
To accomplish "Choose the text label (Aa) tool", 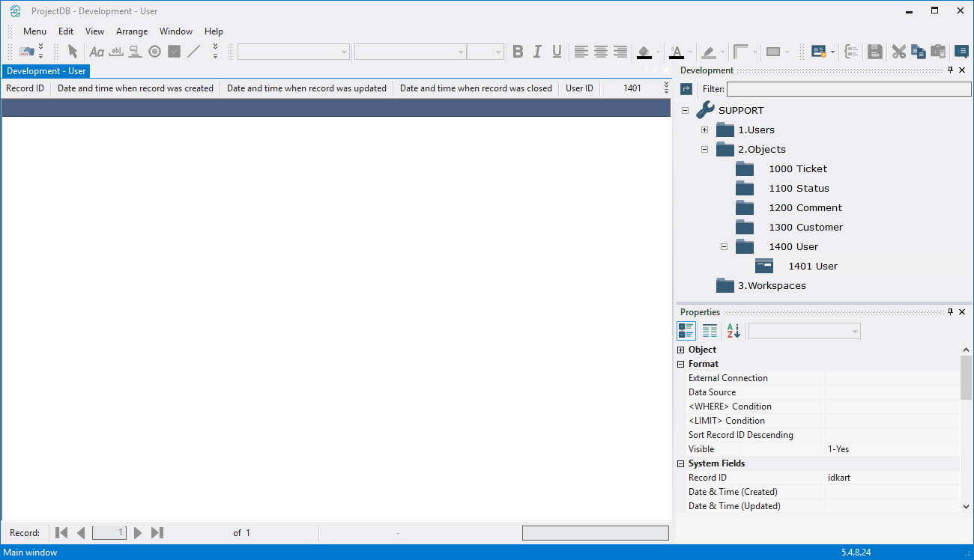I will coord(97,52).
